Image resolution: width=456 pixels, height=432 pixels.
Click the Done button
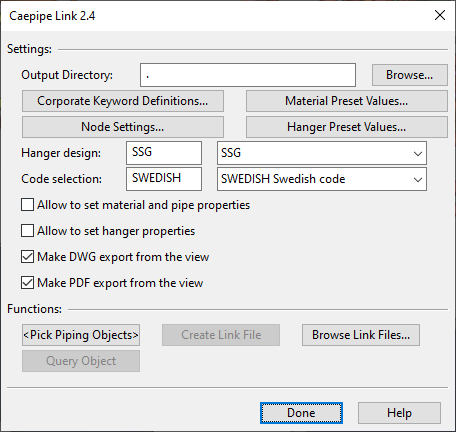click(301, 413)
